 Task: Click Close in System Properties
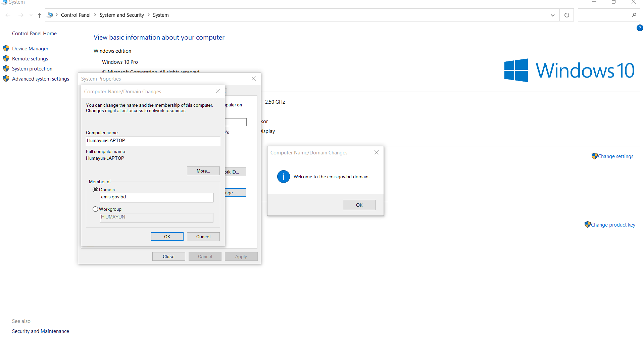(169, 256)
